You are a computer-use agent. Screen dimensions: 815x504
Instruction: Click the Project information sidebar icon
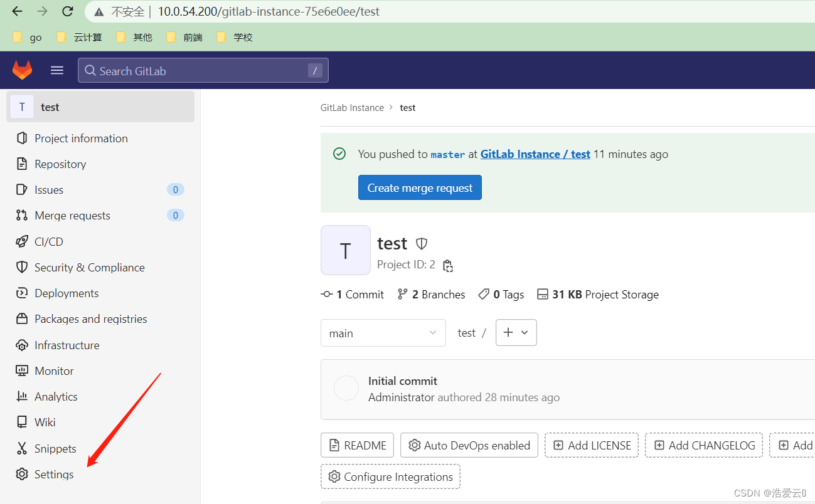tap(22, 138)
